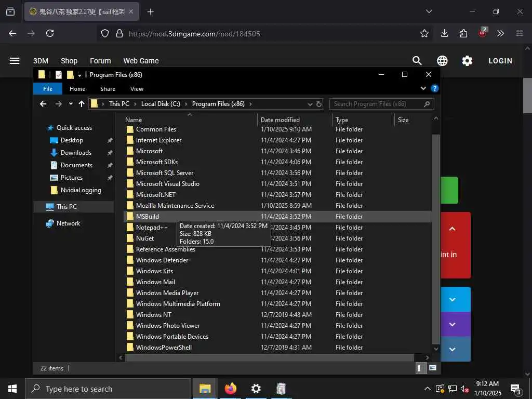Open a new Firefox tab
Screen dimensions: 532x399
(x=150, y=12)
